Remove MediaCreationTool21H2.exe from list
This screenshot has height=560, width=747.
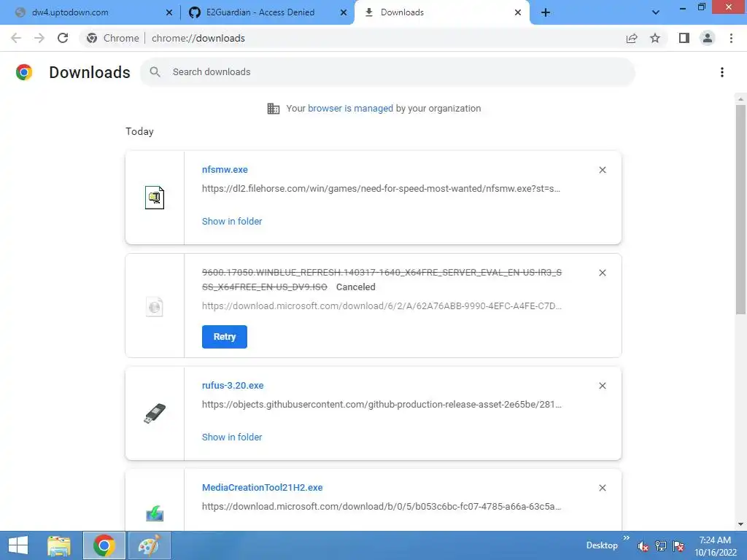click(x=603, y=488)
